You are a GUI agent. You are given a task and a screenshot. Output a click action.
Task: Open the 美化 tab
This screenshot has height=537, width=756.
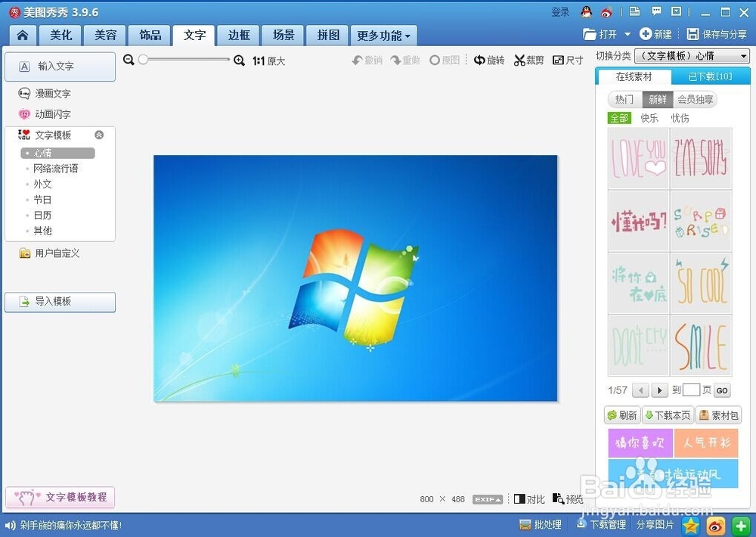(60, 36)
